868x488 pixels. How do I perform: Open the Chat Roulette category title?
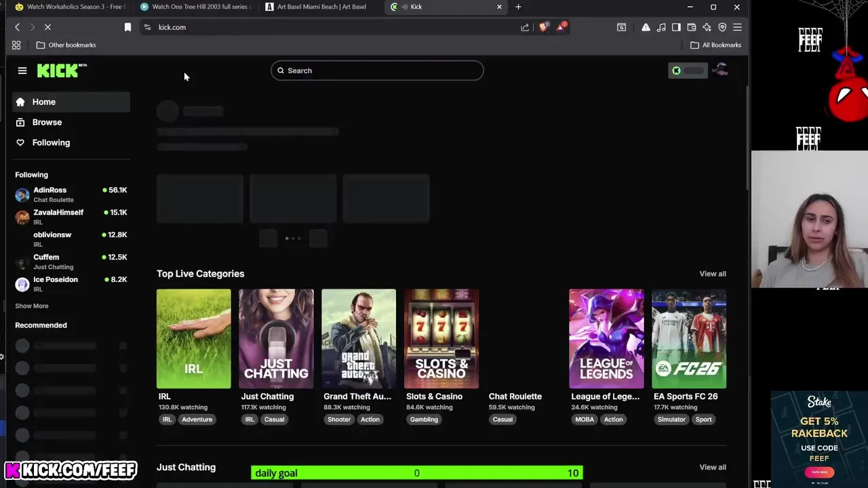click(515, 396)
